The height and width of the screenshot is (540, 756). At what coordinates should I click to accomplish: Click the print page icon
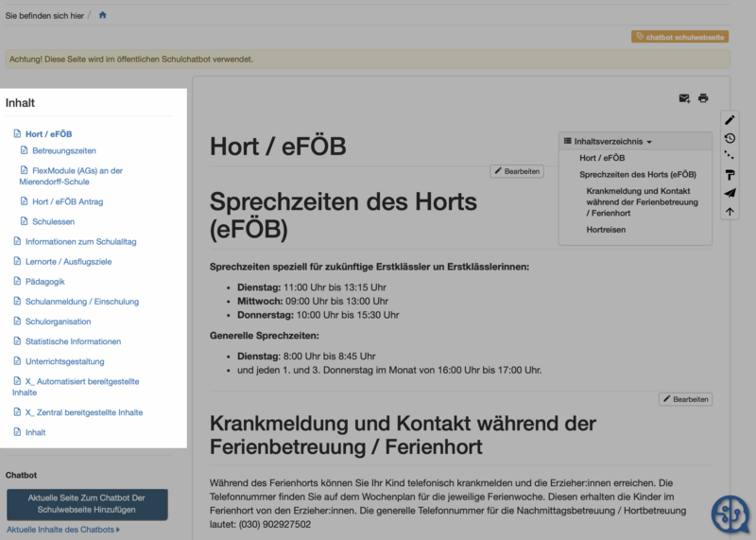703,98
